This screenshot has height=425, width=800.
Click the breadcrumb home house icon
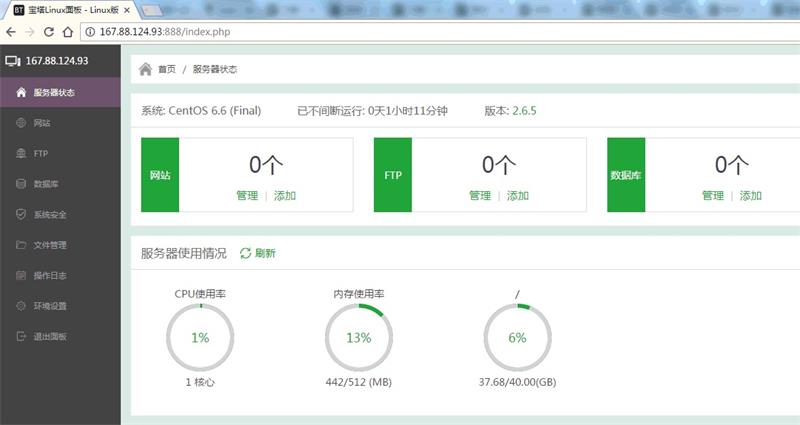(145, 69)
